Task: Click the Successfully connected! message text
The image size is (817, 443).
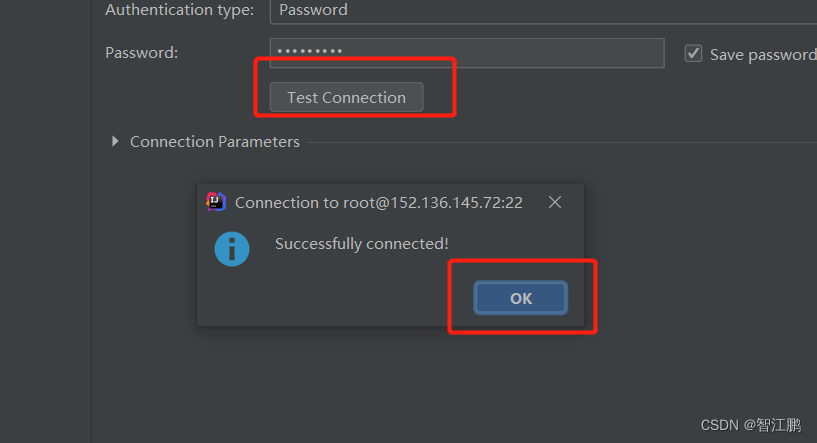Action: [362, 244]
